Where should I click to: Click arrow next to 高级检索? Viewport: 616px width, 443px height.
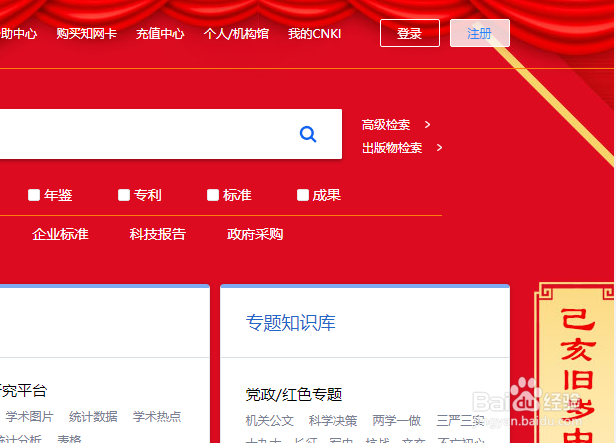click(x=427, y=125)
